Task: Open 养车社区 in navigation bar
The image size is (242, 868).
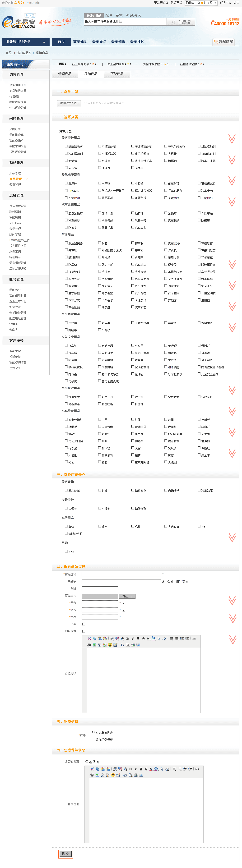Action: point(137,42)
